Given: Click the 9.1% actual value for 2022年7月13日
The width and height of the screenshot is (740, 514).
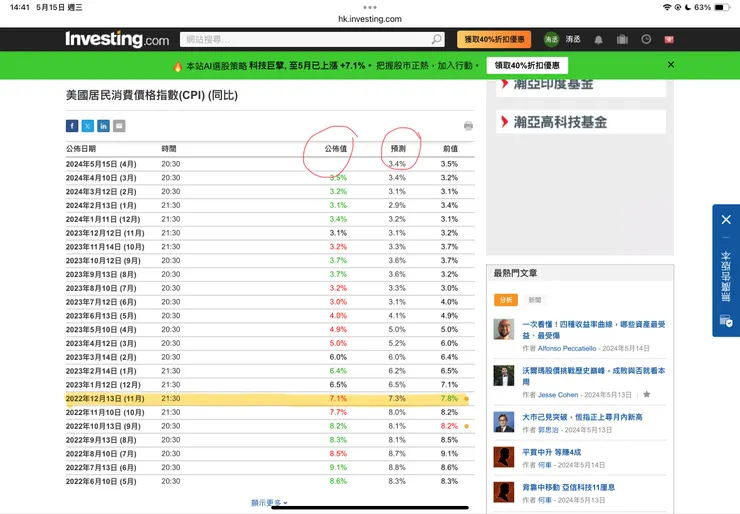Looking at the screenshot, I should [338, 467].
